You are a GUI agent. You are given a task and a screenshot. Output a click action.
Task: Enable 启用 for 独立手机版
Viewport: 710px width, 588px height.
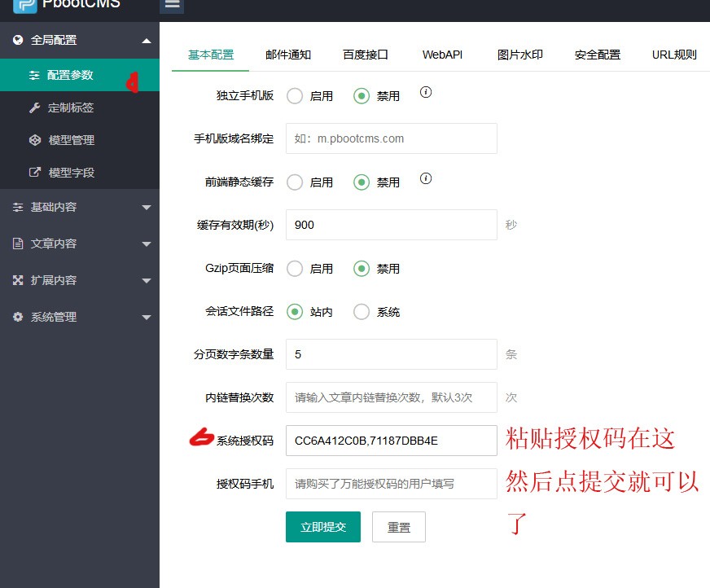coord(294,95)
